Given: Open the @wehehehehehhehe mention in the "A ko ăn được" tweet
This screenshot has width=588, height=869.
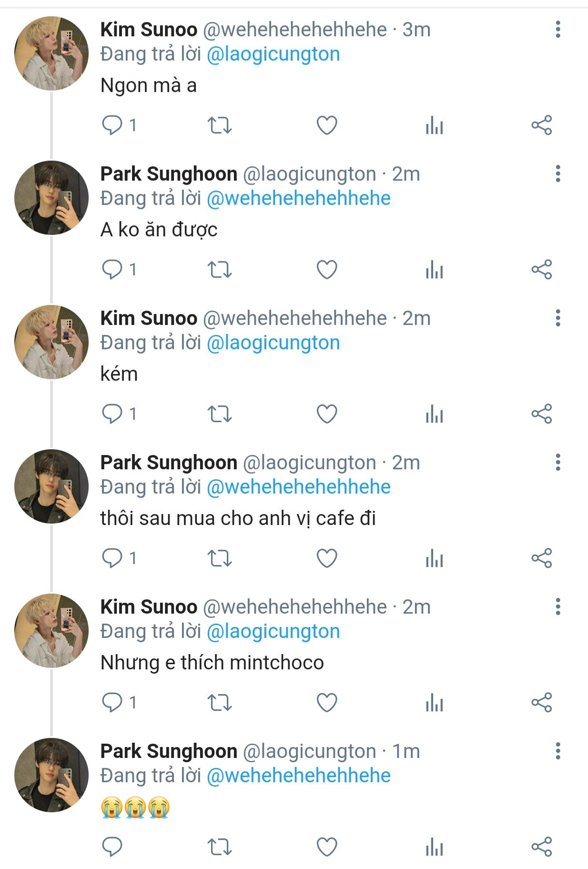Looking at the screenshot, I should pos(298,199).
